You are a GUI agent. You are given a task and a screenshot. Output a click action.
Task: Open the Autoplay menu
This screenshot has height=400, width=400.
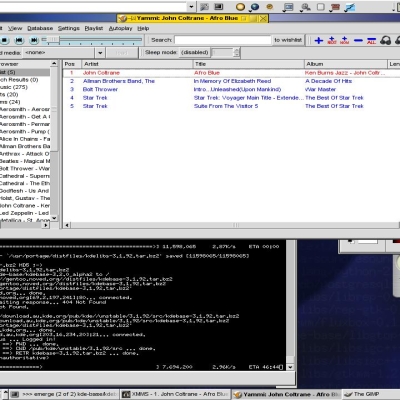[120, 28]
